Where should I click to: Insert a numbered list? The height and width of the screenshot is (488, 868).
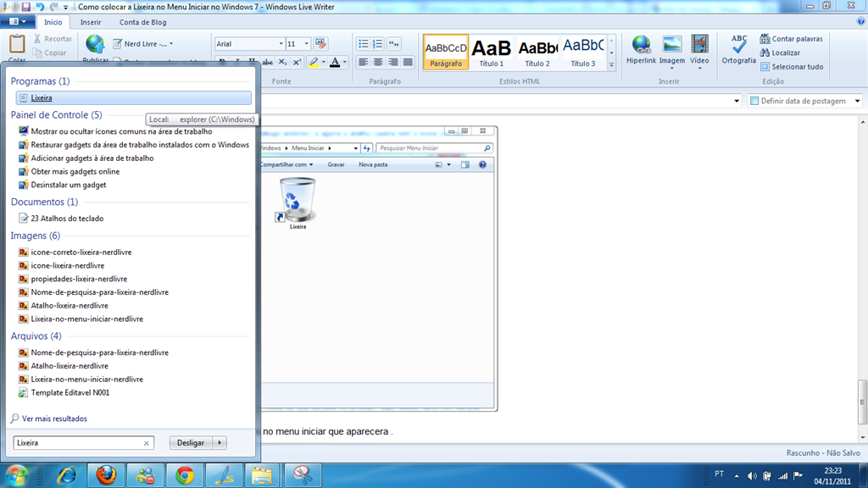377,44
